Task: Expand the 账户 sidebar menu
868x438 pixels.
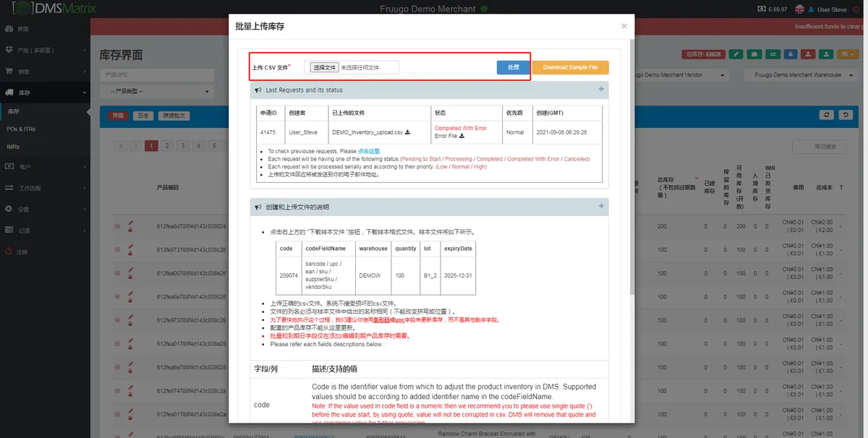Action: click(45, 167)
